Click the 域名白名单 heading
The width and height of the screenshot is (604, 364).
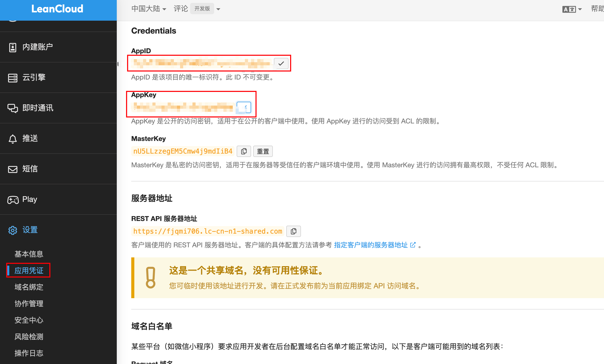[x=152, y=326]
